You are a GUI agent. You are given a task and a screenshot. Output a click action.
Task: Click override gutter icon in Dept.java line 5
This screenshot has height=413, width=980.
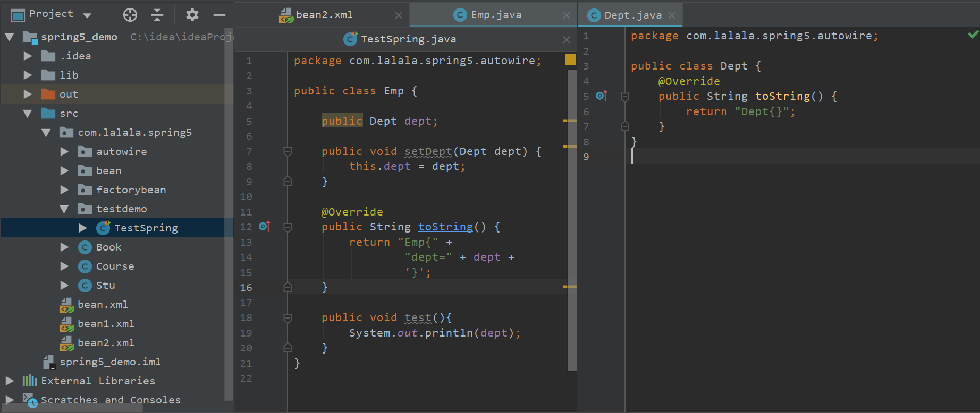pos(602,96)
